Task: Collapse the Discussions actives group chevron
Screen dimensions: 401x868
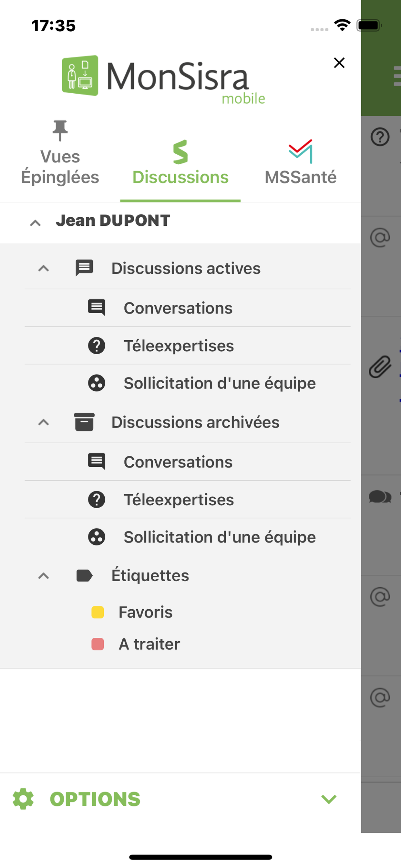Action: point(44,269)
